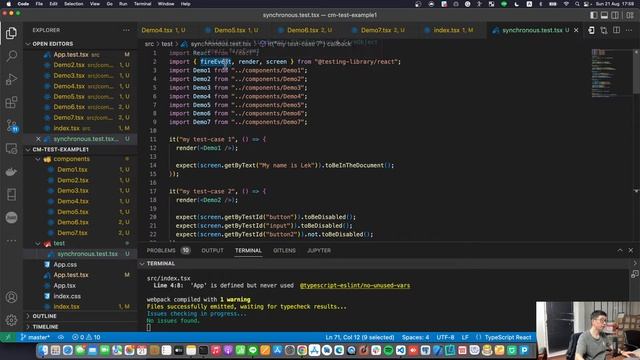Toggle secondary side bar layout icon
This screenshot has height=360, width=640.
615,15
